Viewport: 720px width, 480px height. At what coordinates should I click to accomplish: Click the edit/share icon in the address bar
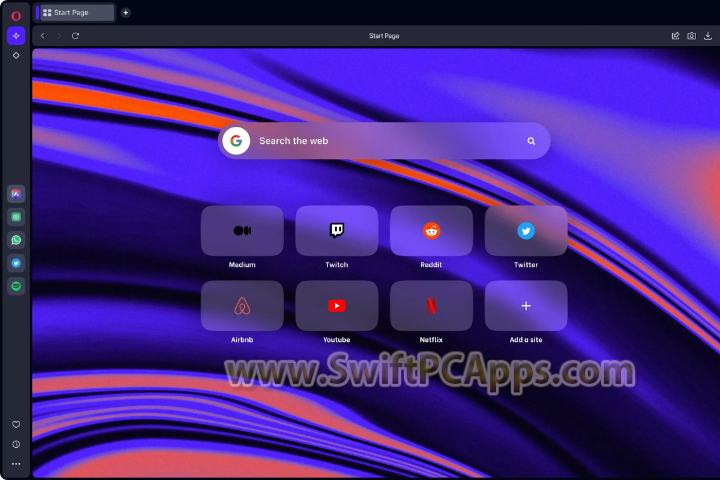(675, 36)
